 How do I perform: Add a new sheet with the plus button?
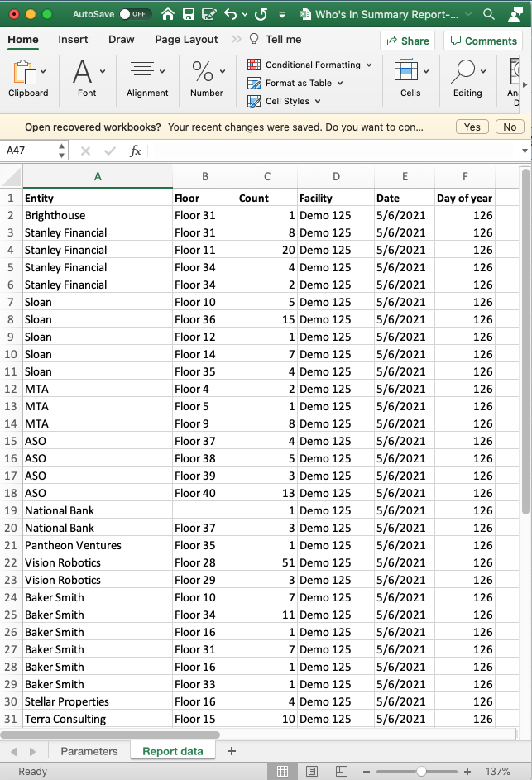(x=232, y=751)
